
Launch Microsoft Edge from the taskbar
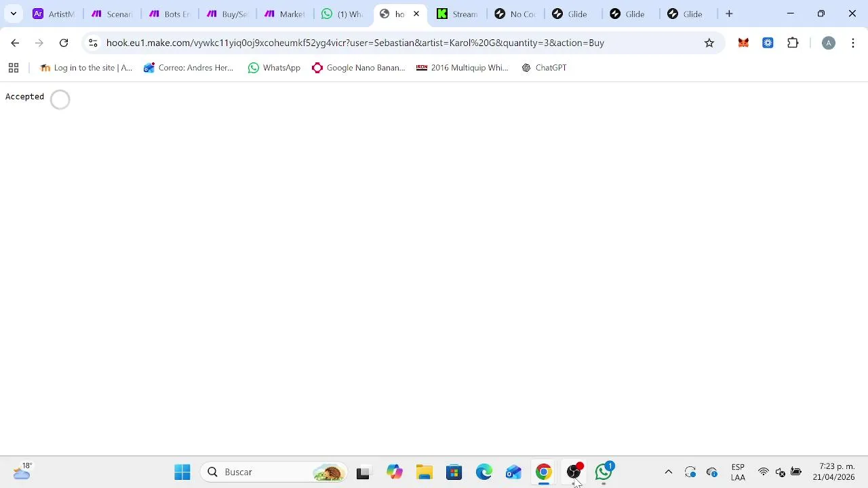[484, 472]
